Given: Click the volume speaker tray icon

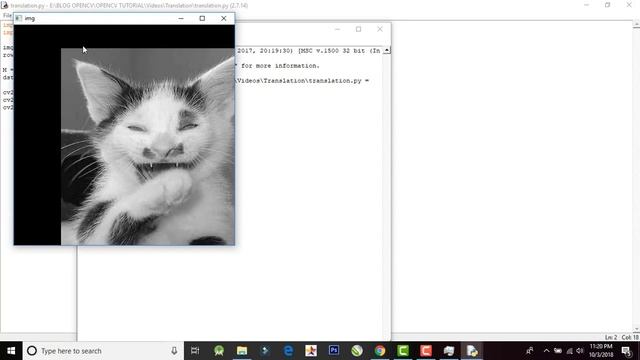Looking at the screenshot, I should 580,351.
